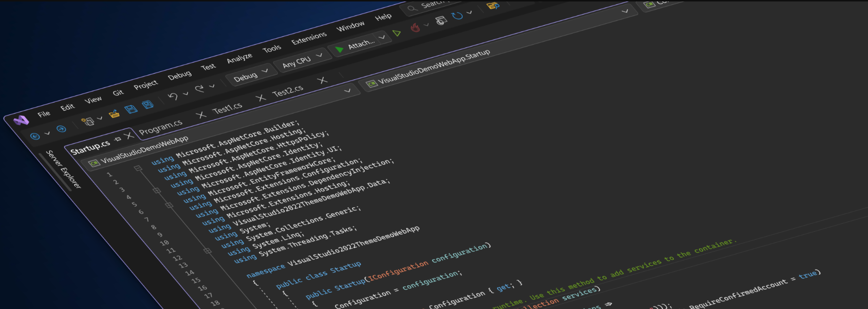The height and width of the screenshot is (309, 868).
Task: Open the Project menu
Action: pos(146,84)
